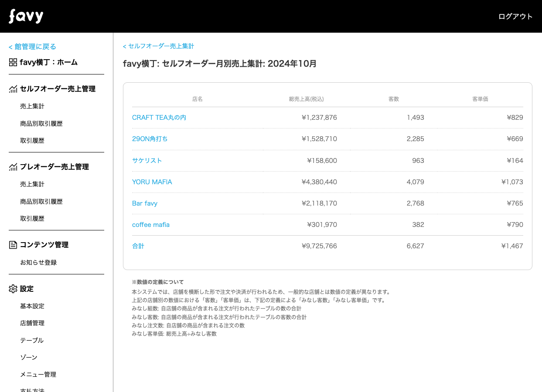Open 取引履歴 under セルフオーダー売上管理
Image resolution: width=542 pixels, height=392 pixels.
point(32,141)
